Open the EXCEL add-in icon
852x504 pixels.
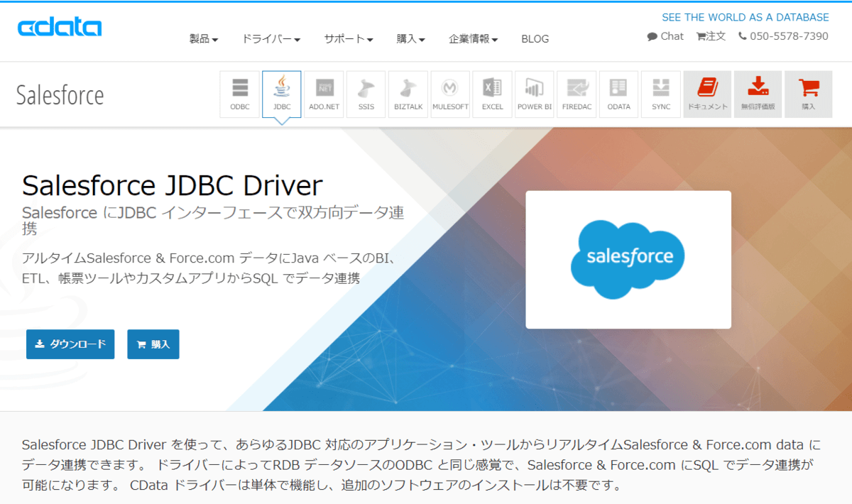coord(492,93)
